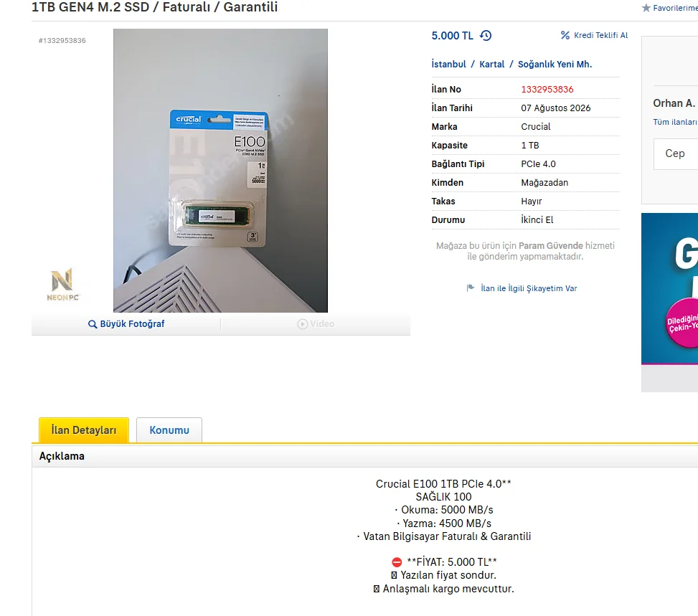Click the Vatan Bilgisayar Faturalı & Garantili line
Viewport: 698px width, 616px height.
444,537
